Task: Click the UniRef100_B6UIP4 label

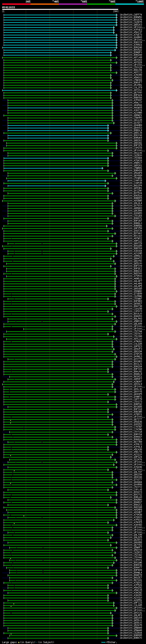Action: click(131, 186)
